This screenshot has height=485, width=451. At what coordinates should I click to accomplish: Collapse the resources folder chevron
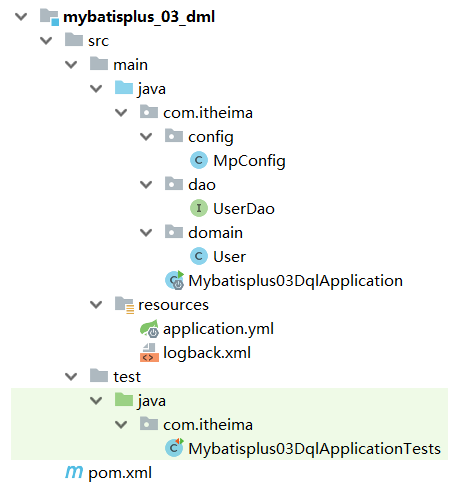(96, 304)
